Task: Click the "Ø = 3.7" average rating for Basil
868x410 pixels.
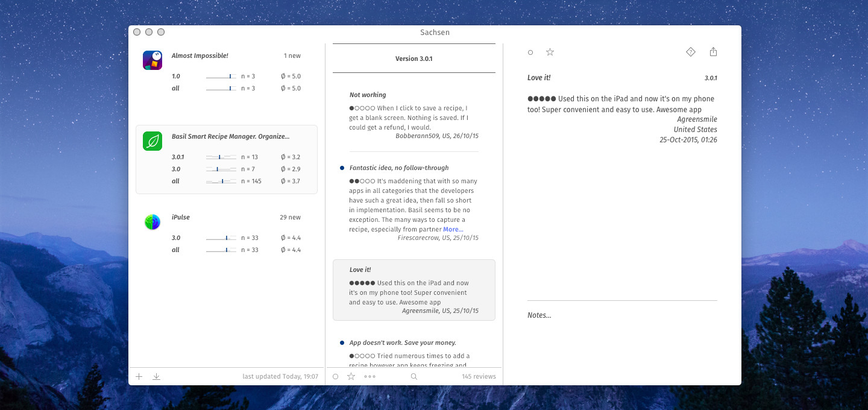Action: click(x=291, y=181)
